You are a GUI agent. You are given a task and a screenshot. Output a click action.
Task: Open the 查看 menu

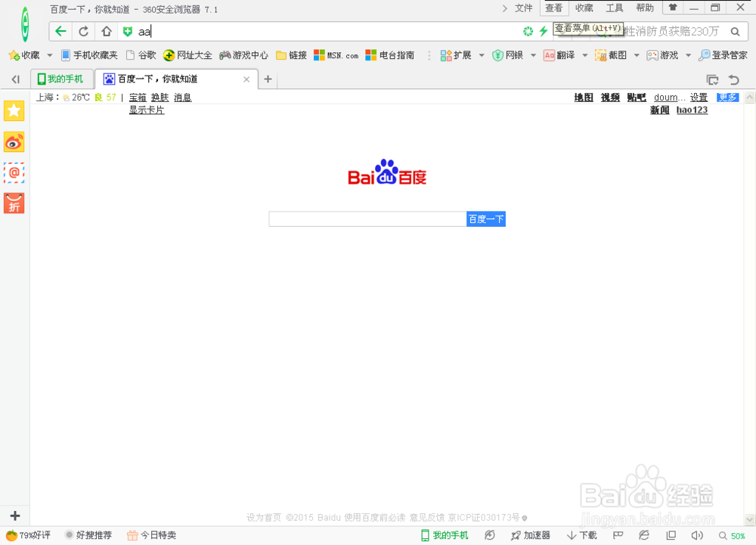[x=554, y=8]
